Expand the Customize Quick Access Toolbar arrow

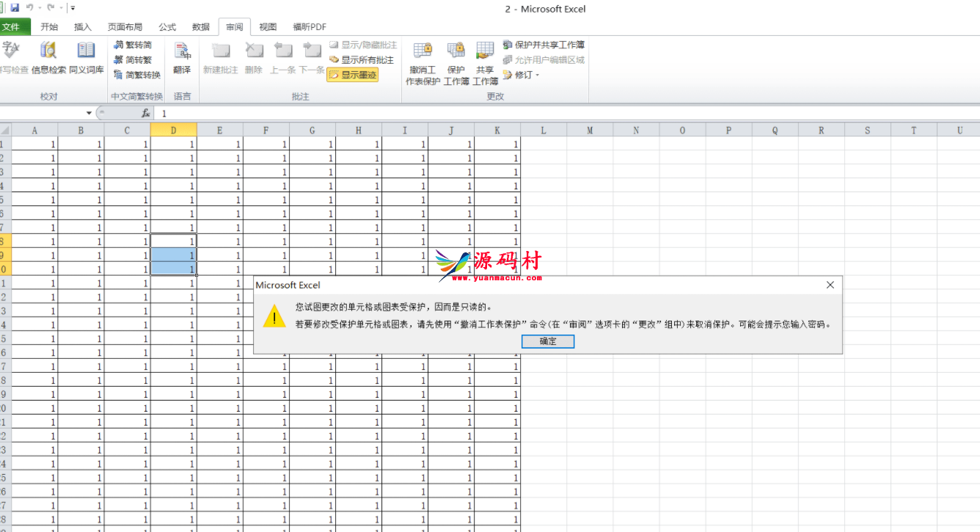pos(73,8)
